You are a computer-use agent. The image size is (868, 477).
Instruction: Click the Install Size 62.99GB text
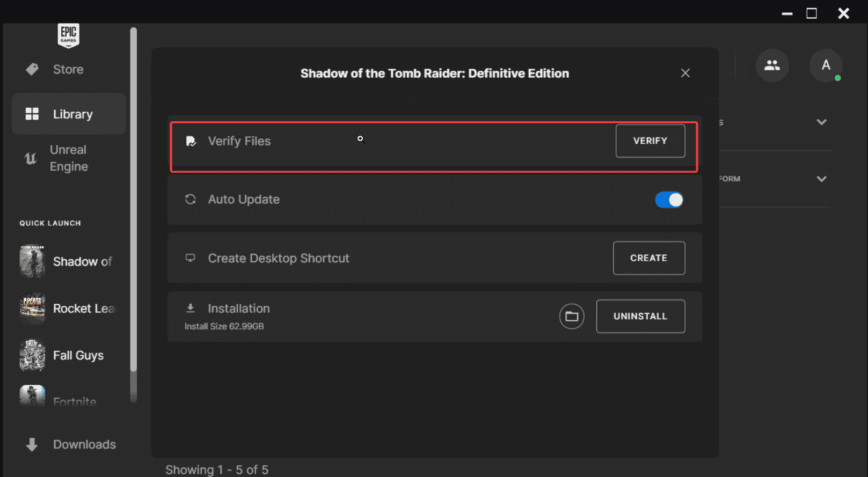click(x=224, y=326)
